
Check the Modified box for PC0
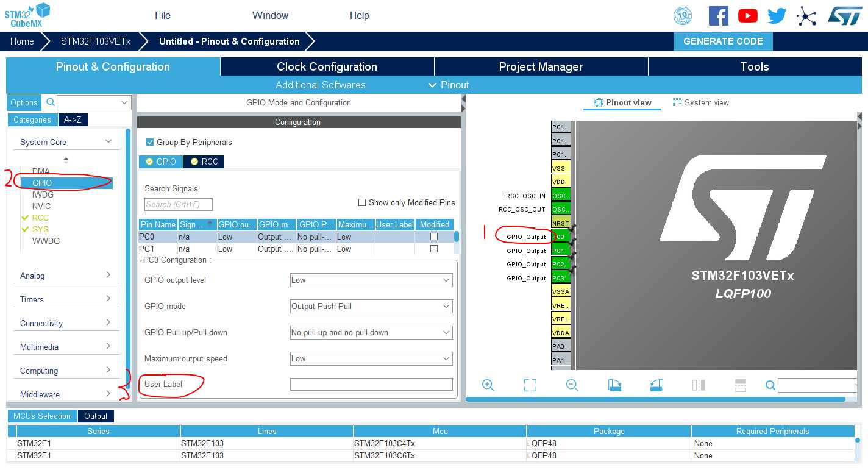pyautogui.click(x=434, y=237)
